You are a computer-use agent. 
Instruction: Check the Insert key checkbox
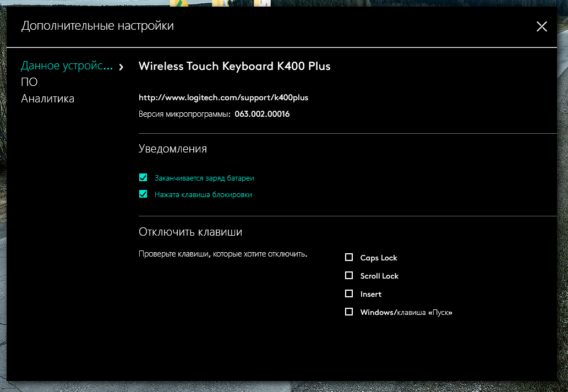349,293
